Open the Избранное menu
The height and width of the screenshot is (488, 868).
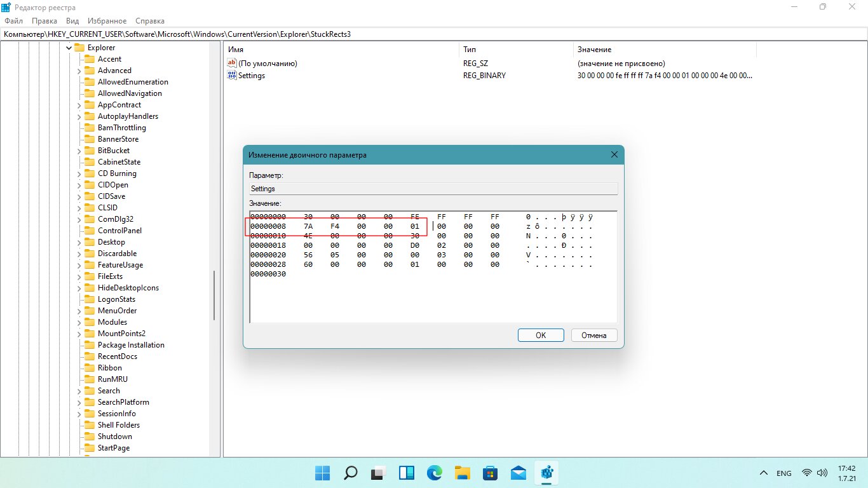pos(107,21)
